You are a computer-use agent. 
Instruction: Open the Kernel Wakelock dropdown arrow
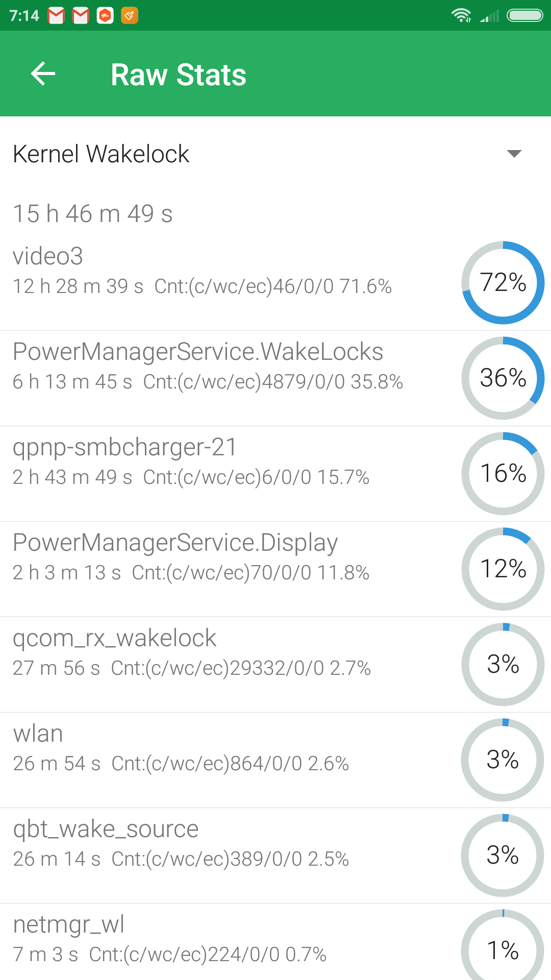click(x=514, y=154)
